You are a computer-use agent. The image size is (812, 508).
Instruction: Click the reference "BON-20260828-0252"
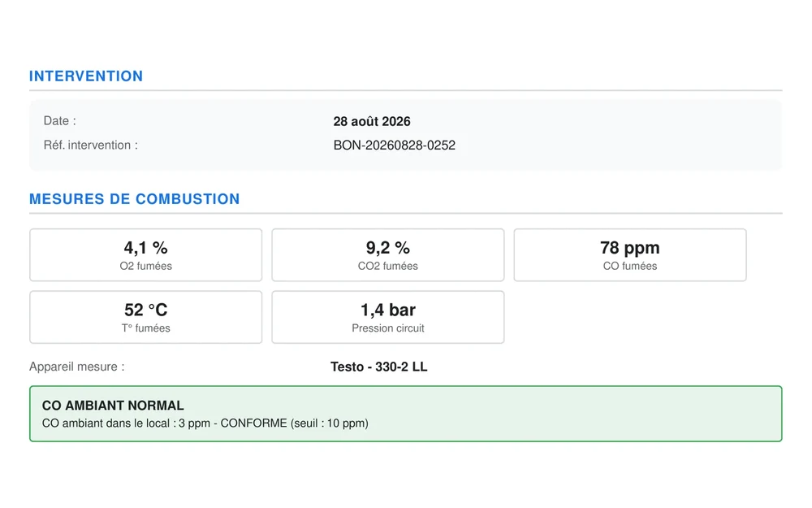(x=395, y=145)
